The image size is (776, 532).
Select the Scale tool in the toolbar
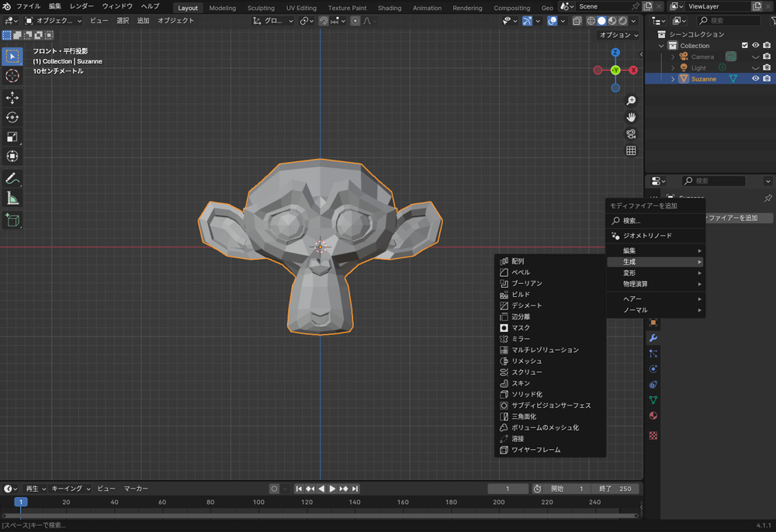12,137
